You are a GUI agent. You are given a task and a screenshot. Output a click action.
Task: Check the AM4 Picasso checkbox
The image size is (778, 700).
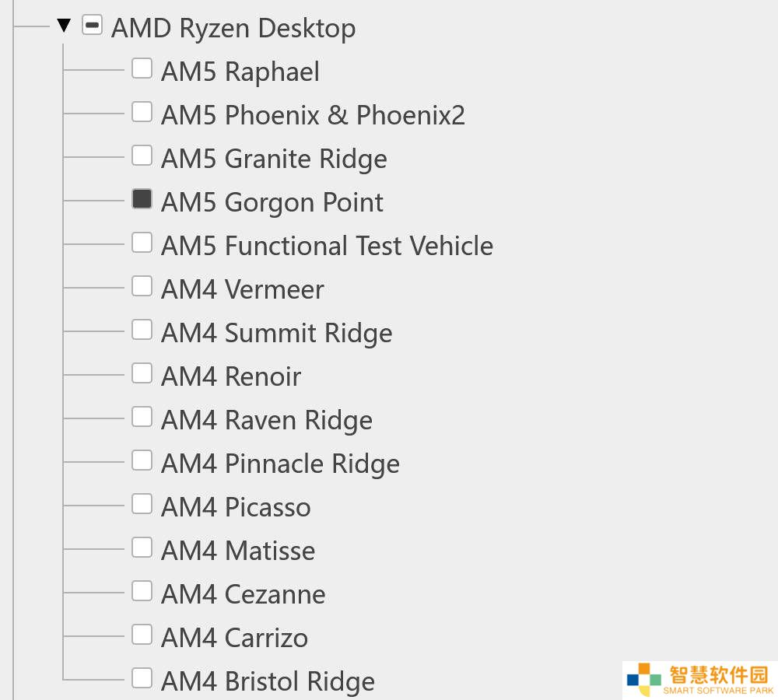point(142,504)
